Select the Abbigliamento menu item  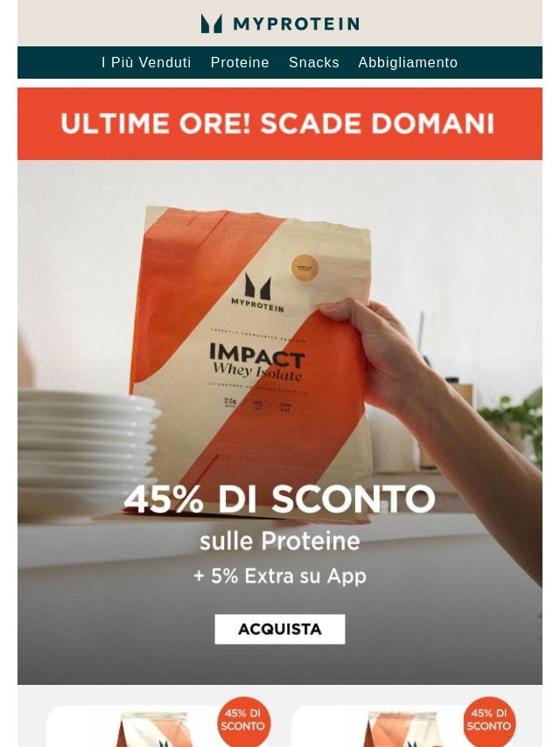point(408,62)
